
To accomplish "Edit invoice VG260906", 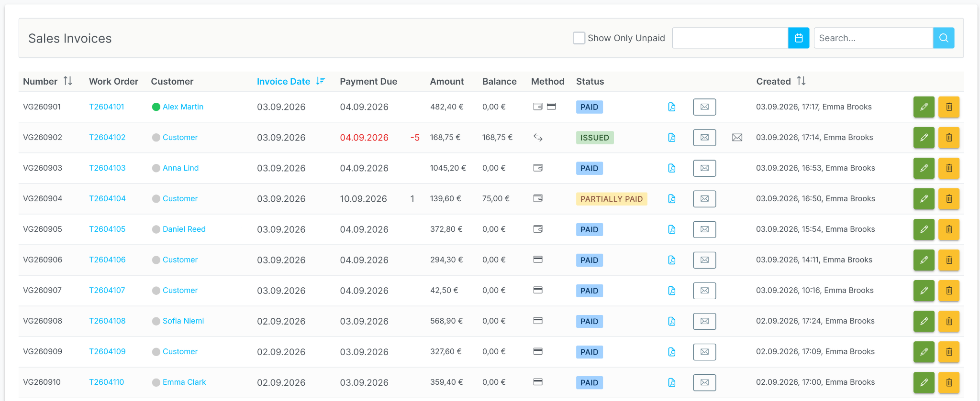I will (924, 260).
